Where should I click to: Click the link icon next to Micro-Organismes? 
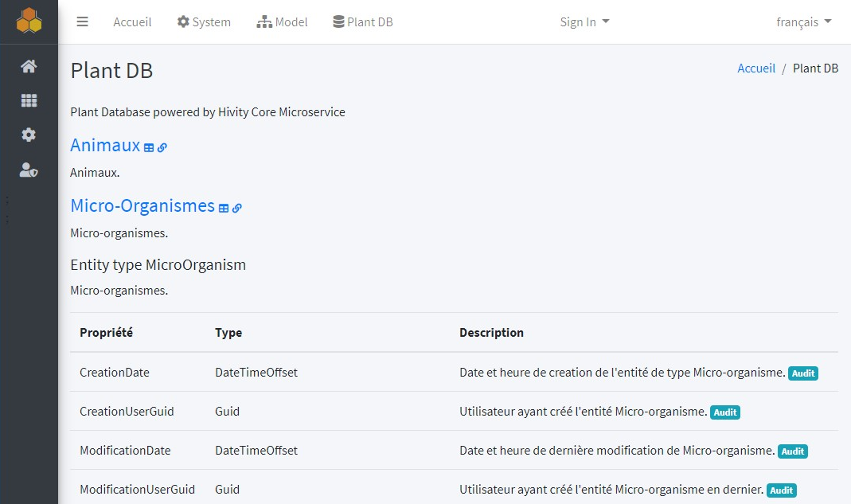pos(236,208)
